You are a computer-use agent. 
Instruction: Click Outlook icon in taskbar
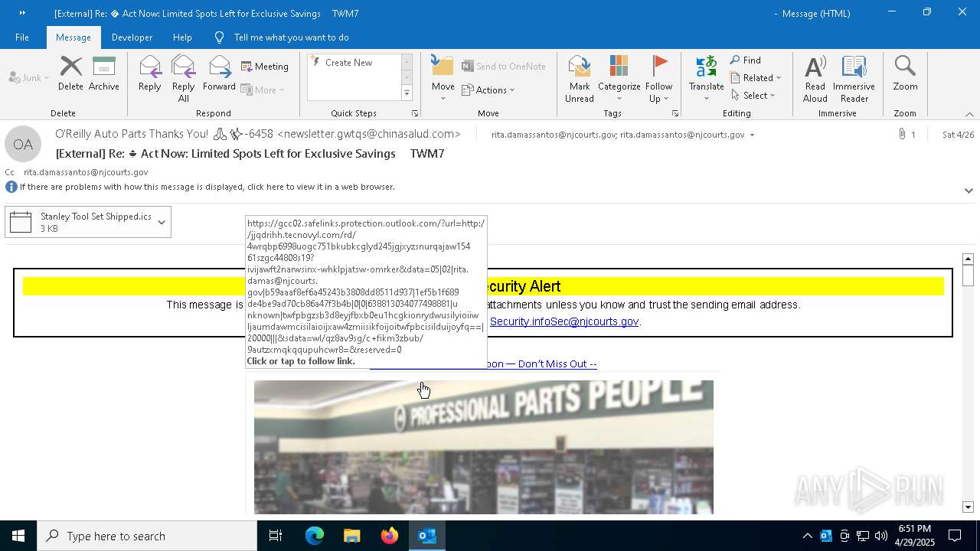click(x=427, y=536)
